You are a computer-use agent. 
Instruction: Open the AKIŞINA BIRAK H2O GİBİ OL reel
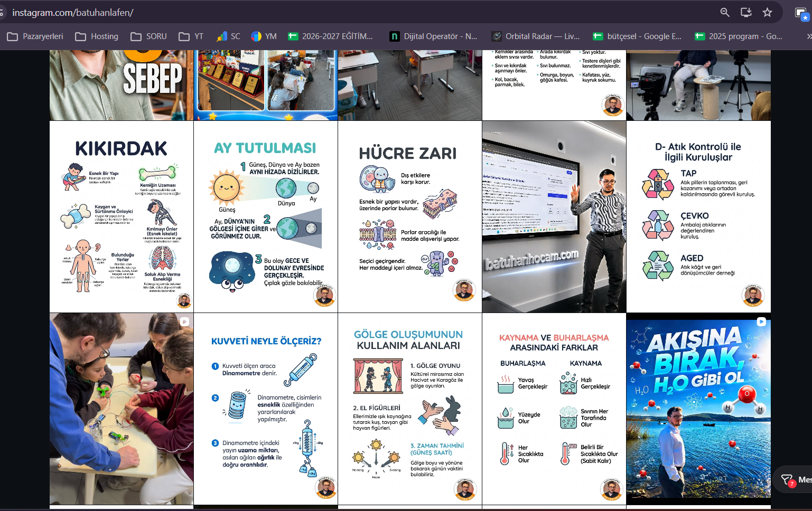click(698, 409)
